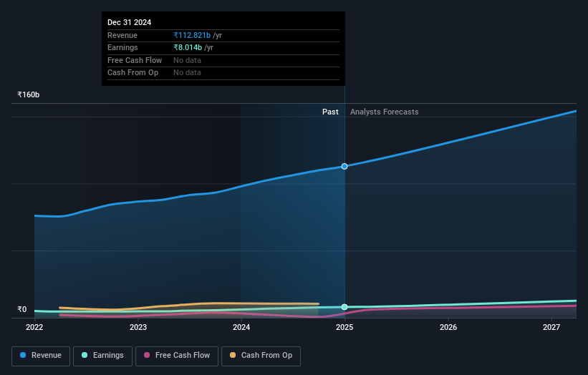Click the Revenue data point marker at 2025
The width and height of the screenshot is (588, 375).
344,166
